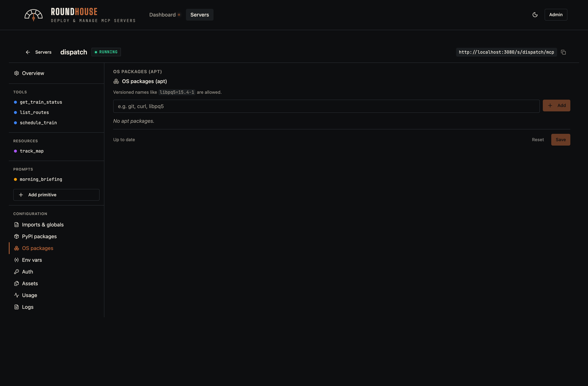Click the OS packages (apt) heading icon

pyautogui.click(x=116, y=81)
